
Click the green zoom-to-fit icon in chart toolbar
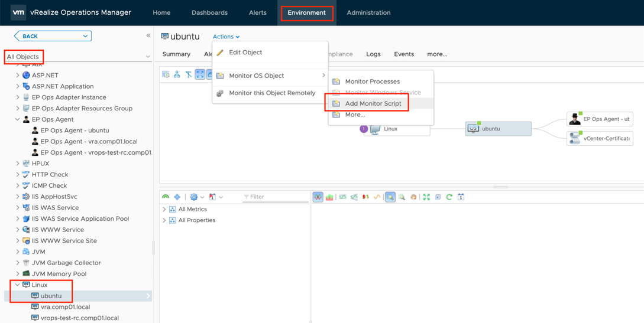point(426,197)
